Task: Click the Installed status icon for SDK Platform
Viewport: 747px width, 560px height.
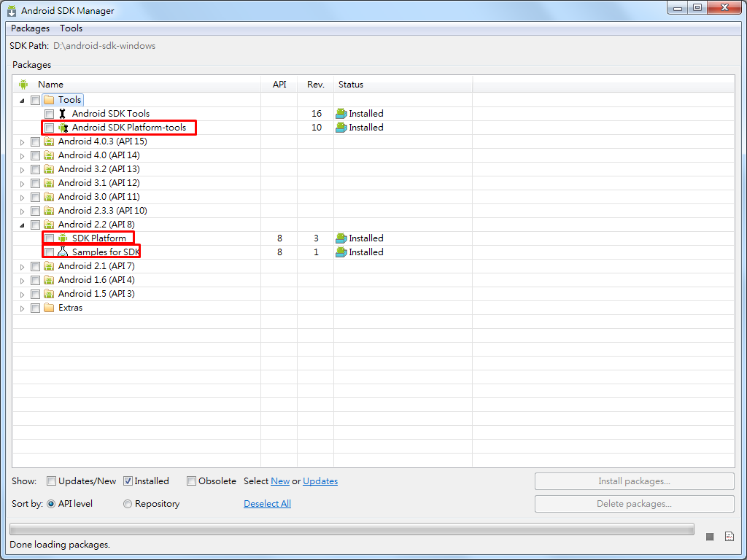Action: pyautogui.click(x=341, y=238)
